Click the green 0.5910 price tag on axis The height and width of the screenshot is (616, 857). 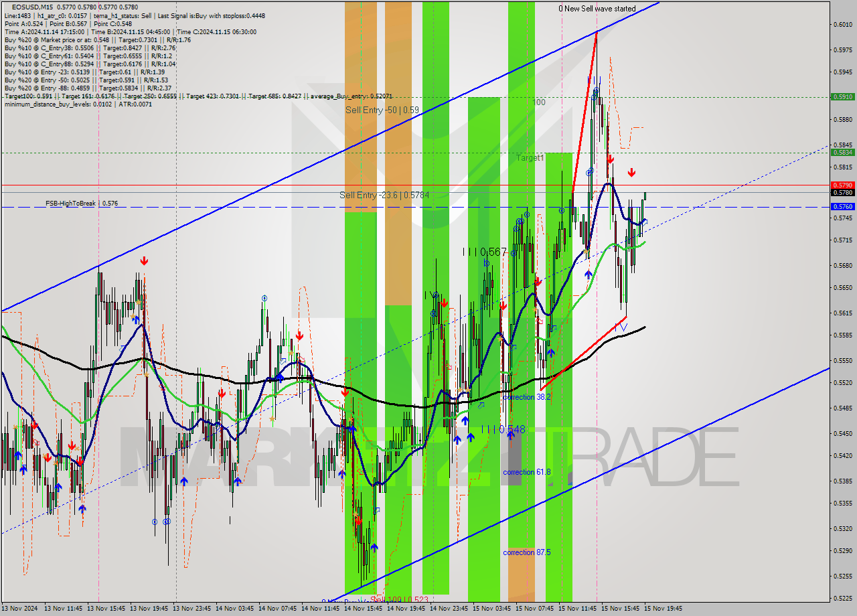(x=842, y=96)
